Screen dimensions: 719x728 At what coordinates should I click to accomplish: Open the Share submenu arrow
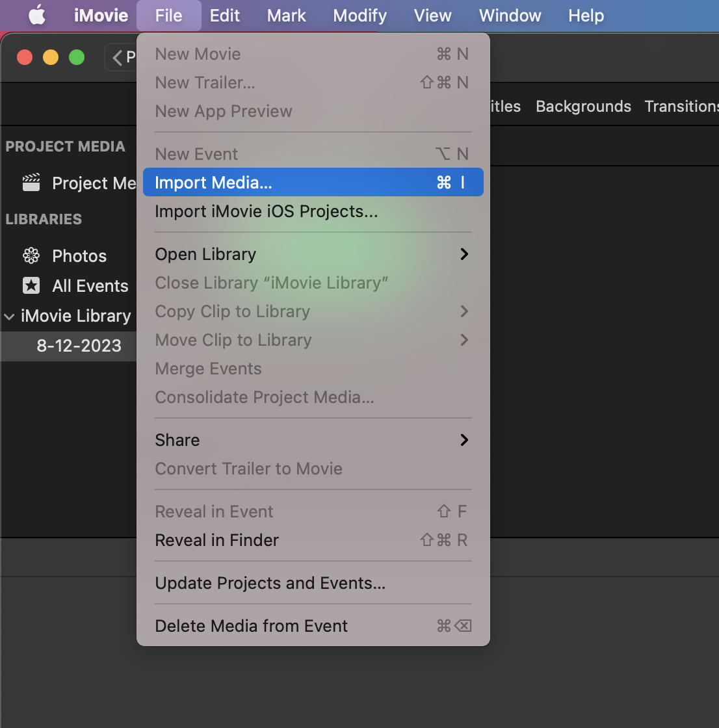(464, 440)
